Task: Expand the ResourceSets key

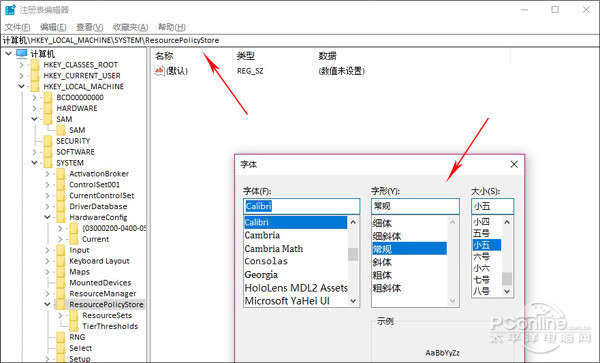Action: click(60, 316)
